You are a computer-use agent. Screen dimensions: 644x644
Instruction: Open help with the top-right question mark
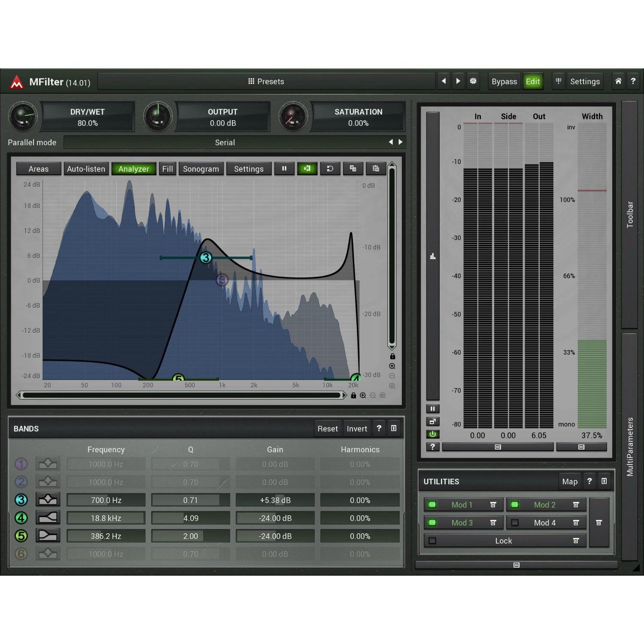633,81
